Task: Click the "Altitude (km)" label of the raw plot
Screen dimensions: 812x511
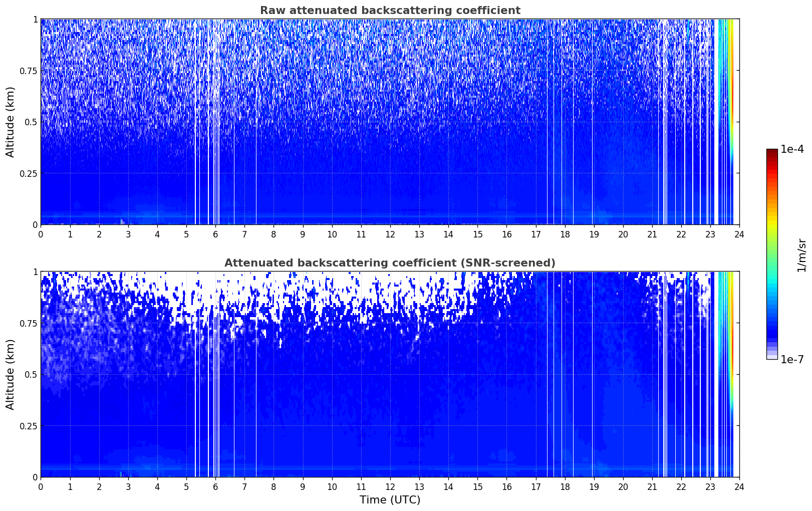Action: (x=11, y=122)
